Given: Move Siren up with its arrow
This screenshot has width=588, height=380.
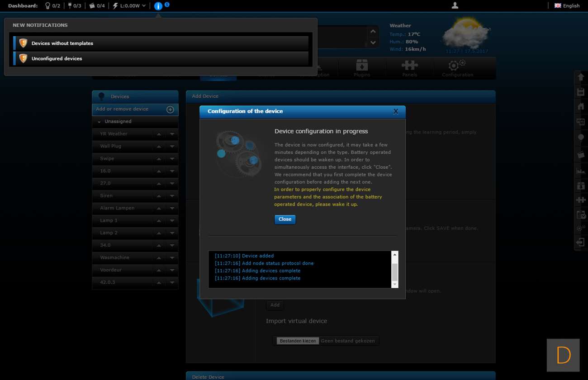Looking at the screenshot, I should 159,196.
